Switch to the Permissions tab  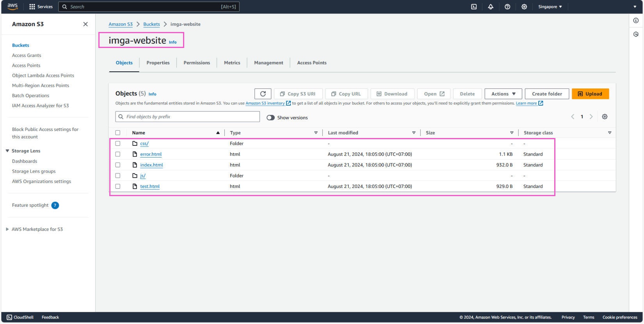197,63
